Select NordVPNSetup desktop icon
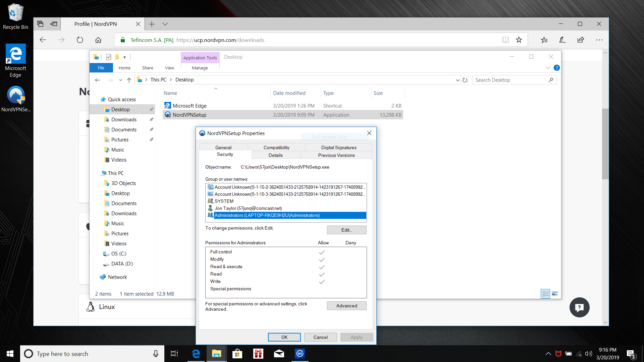This screenshot has height=362, width=644. [x=16, y=99]
